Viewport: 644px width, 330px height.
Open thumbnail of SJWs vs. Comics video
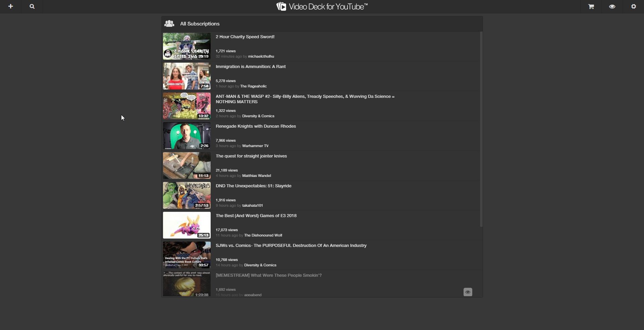pos(187,255)
